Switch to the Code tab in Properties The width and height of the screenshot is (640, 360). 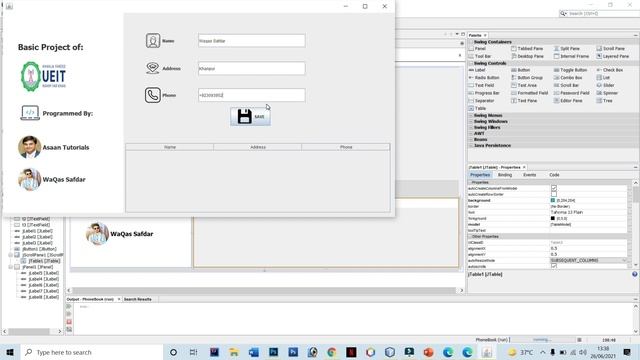(554, 175)
